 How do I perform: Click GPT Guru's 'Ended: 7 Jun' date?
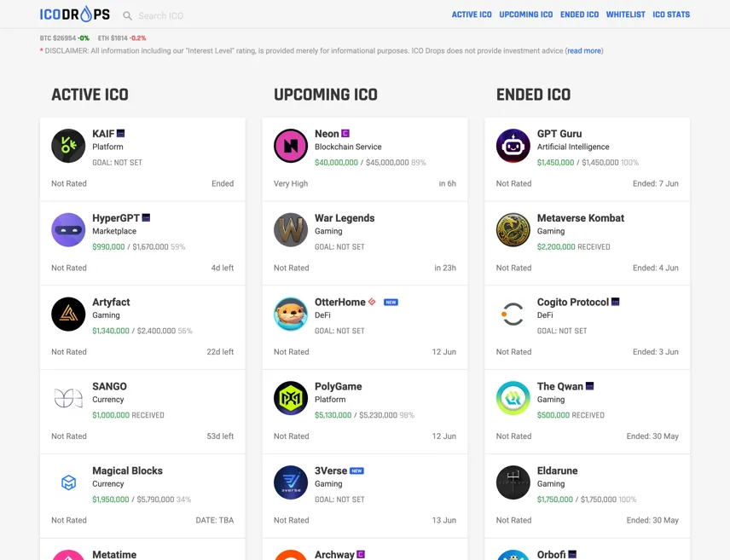click(x=656, y=183)
